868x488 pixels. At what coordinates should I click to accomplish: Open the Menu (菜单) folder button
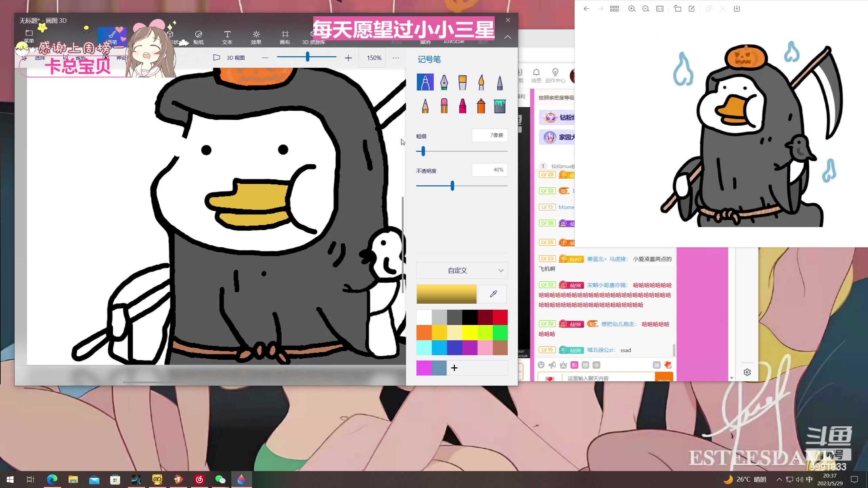29,36
